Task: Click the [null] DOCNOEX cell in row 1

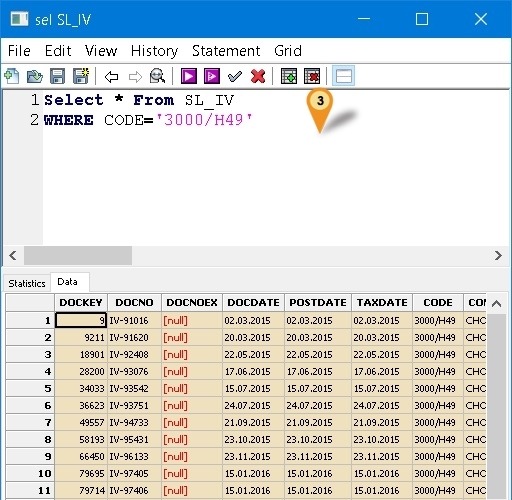Action: [x=192, y=320]
